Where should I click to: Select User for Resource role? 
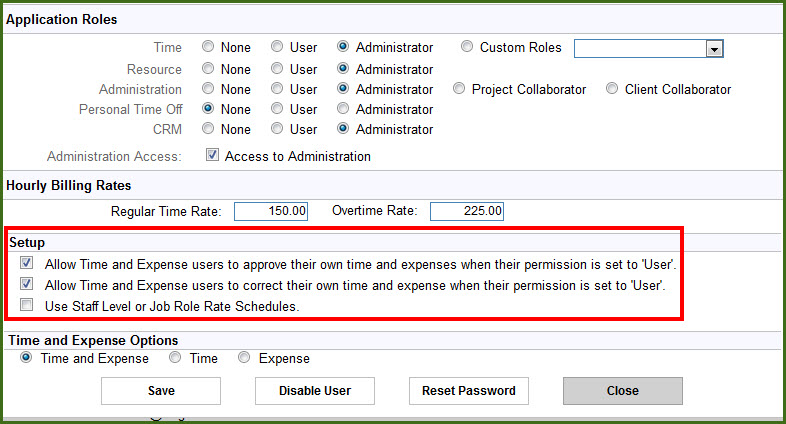(277, 69)
